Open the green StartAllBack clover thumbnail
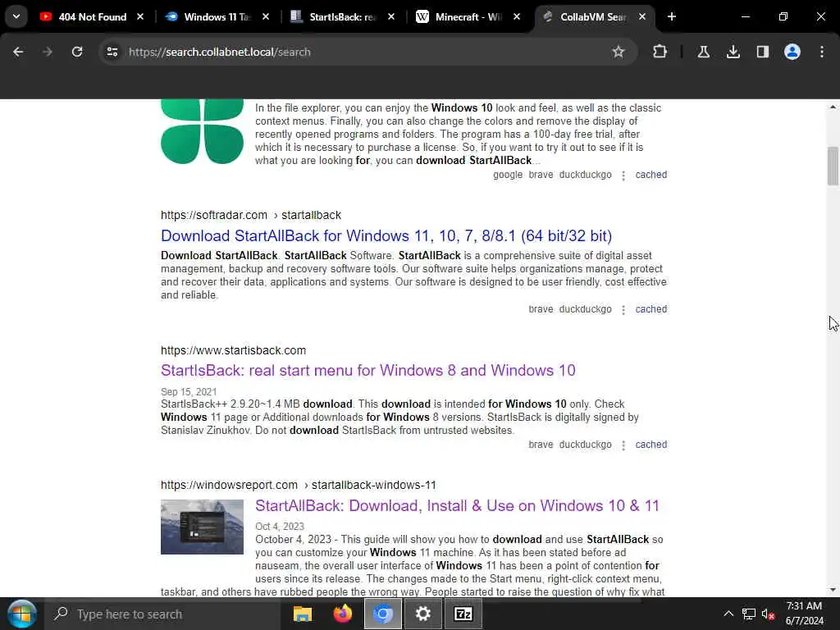The height and width of the screenshot is (630, 840). 202,131
